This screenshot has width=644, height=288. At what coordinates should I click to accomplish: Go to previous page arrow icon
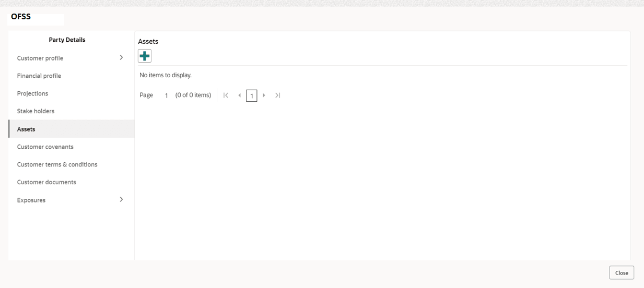(x=239, y=95)
